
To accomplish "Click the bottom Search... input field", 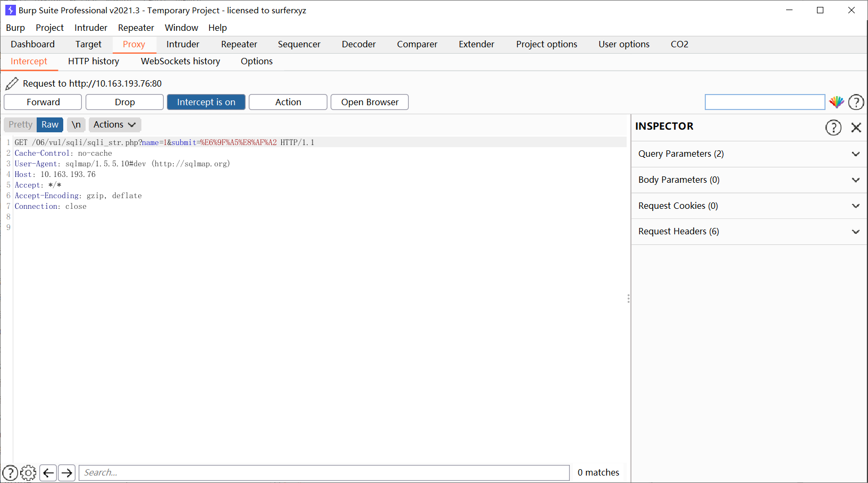I will (324, 473).
